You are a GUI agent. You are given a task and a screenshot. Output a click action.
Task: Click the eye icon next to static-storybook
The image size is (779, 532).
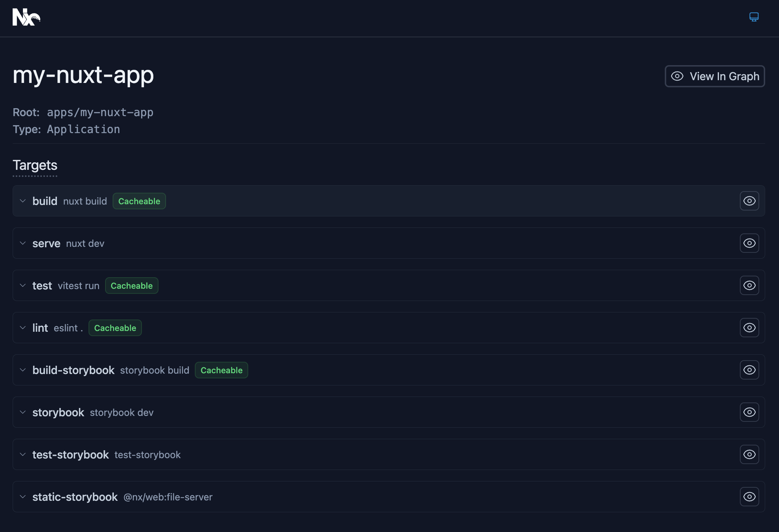pos(749,496)
